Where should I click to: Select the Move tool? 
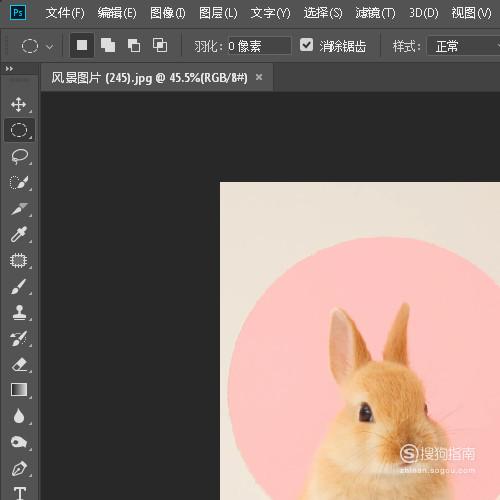[19, 105]
